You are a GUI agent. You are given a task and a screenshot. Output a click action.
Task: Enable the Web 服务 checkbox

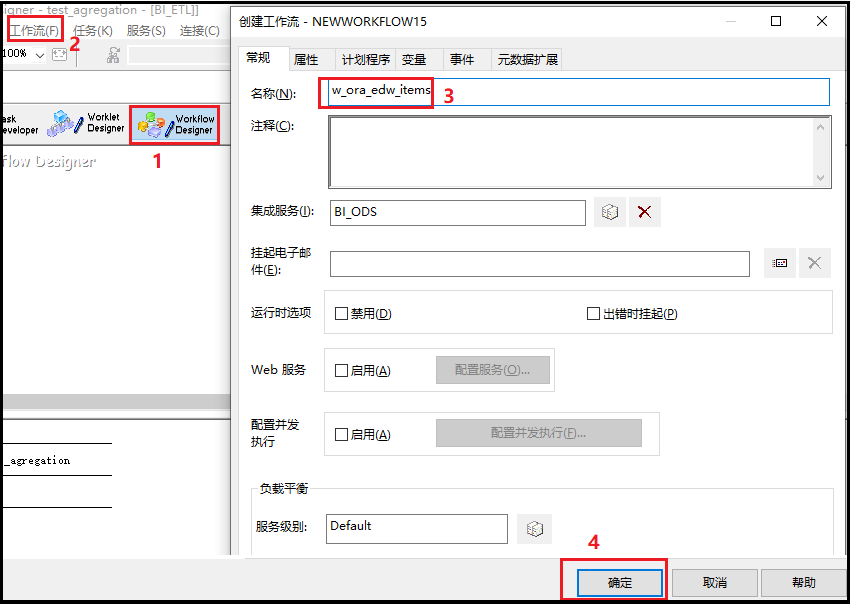(341, 369)
